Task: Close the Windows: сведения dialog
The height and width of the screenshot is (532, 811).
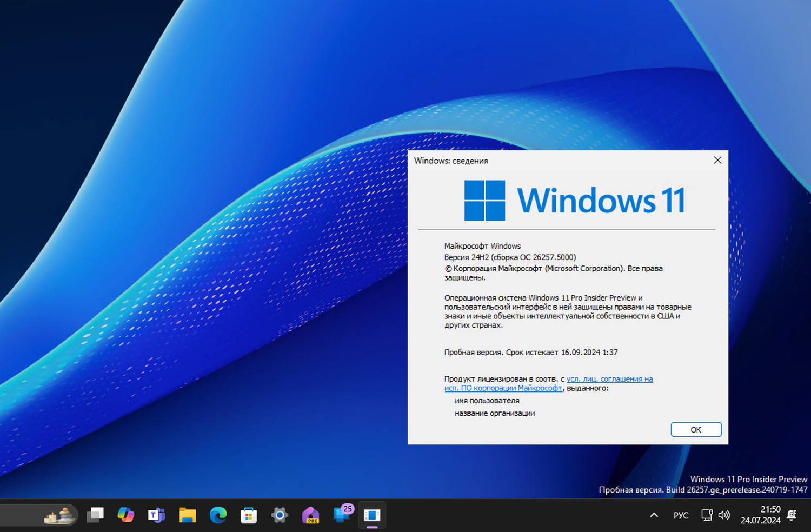Action: pyautogui.click(x=717, y=160)
